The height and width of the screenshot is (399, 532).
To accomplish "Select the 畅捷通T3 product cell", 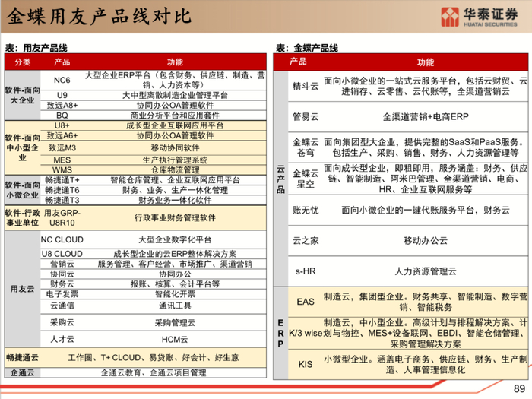I will [62, 200].
